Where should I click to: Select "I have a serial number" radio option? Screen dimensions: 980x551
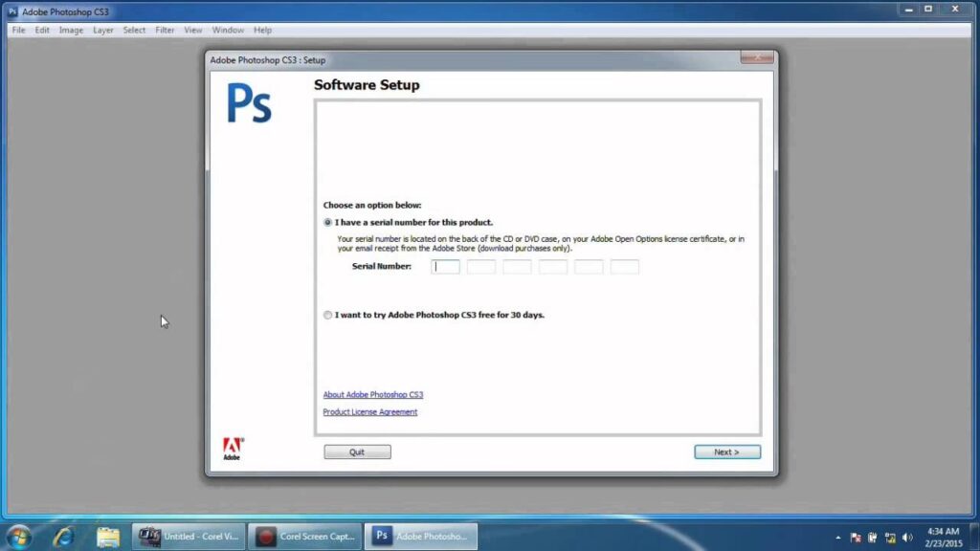click(x=328, y=222)
